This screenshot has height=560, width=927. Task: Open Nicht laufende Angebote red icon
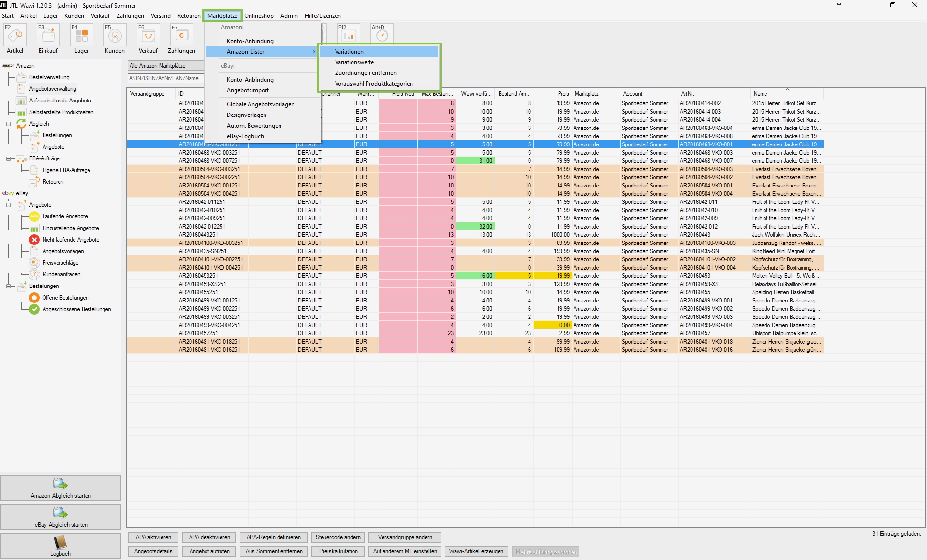pos(34,240)
